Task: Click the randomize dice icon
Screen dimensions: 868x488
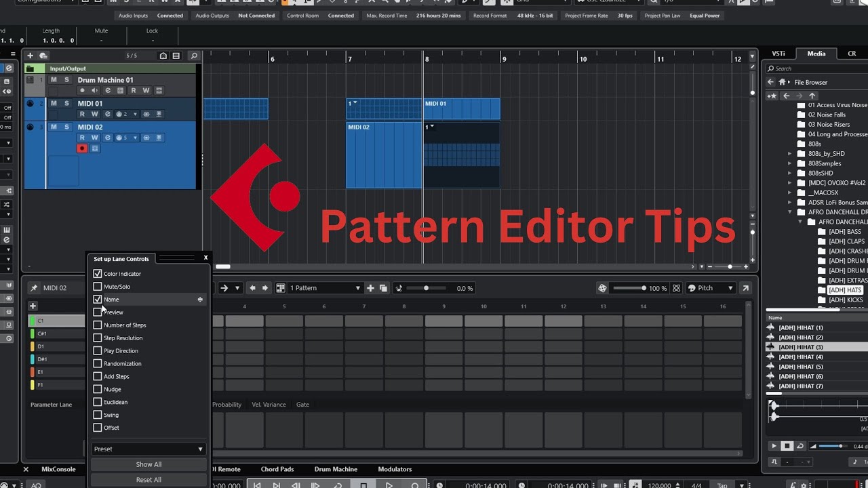Action: 602,288
